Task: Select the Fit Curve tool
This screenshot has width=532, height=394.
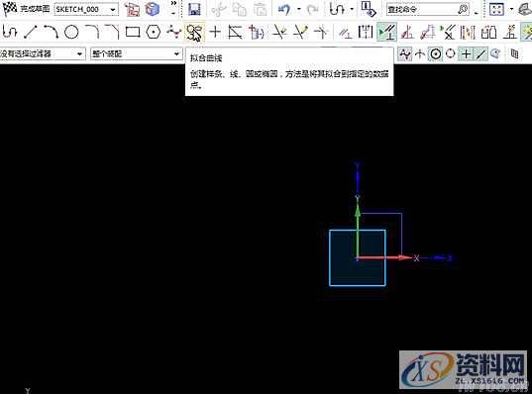Action: click(194, 33)
